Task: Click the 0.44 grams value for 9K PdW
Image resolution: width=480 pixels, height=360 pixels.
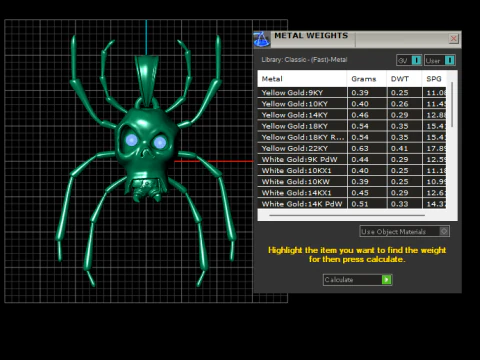Action: 360,159
